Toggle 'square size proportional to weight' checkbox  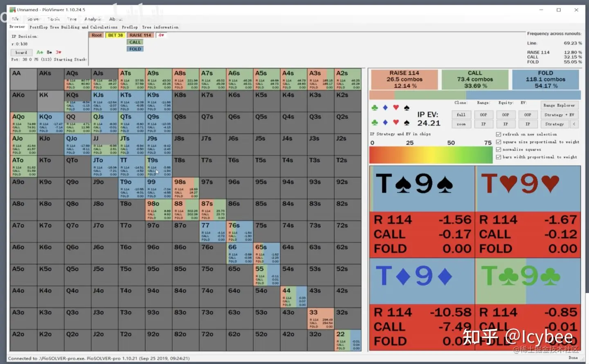(x=499, y=142)
